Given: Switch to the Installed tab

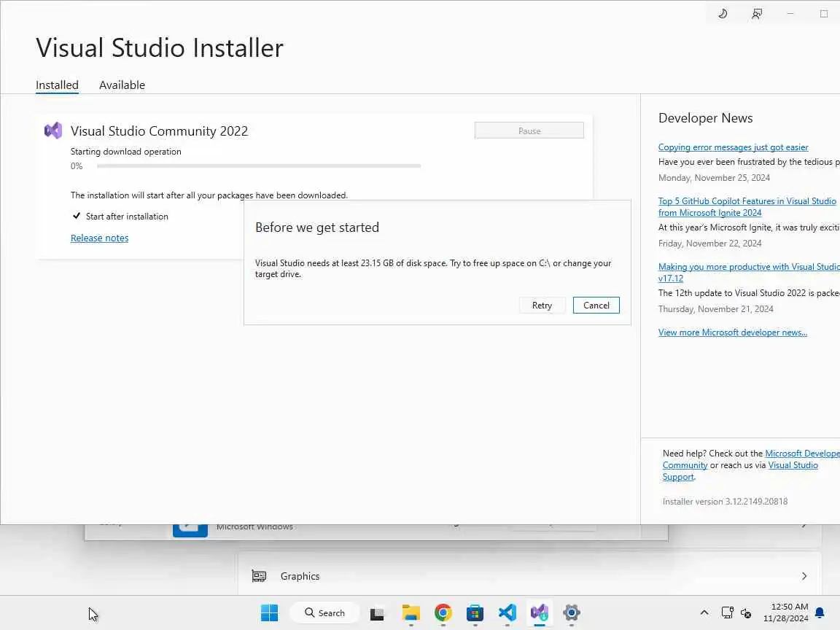Looking at the screenshot, I should [58, 85].
